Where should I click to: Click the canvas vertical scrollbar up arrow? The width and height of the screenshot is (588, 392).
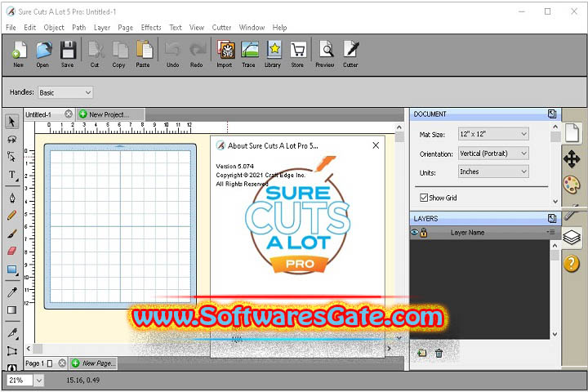399,127
